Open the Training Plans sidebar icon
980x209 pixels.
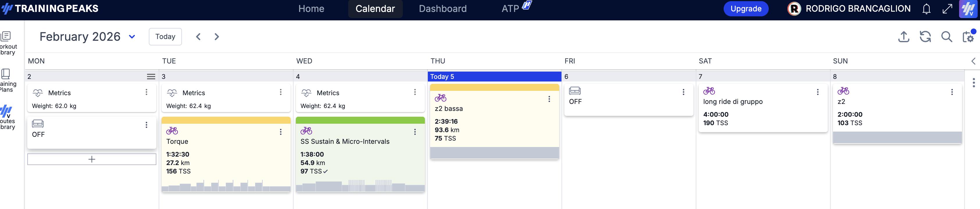[x=6, y=74]
